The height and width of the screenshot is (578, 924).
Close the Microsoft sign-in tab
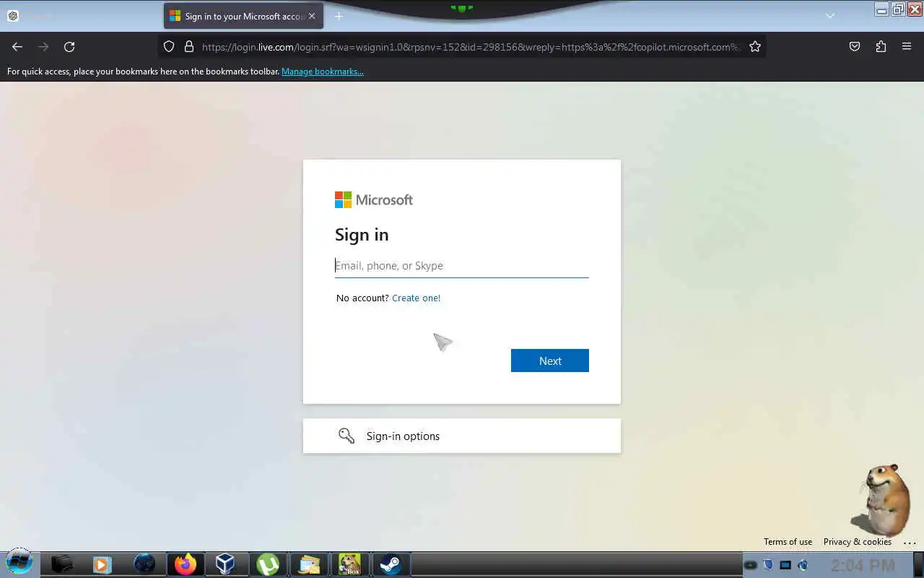tap(312, 16)
